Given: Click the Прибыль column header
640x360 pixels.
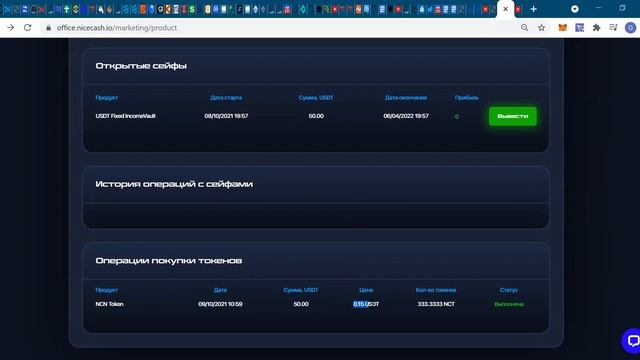Looking at the screenshot, I should pos(467,98).
